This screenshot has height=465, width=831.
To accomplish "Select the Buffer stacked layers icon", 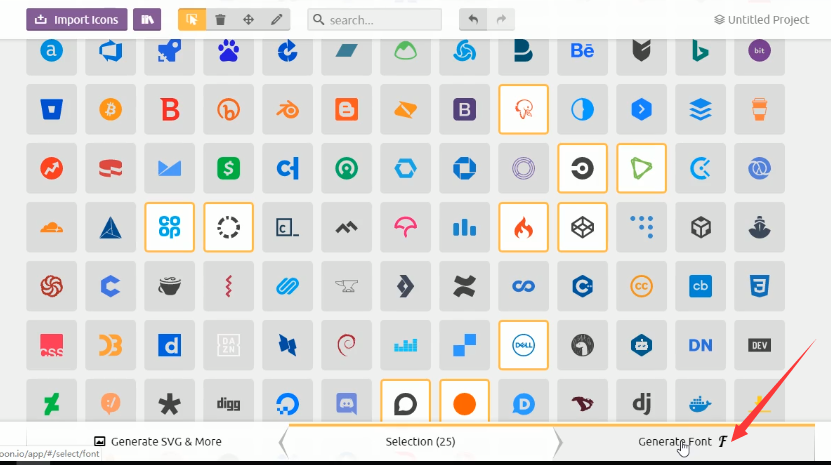I will pyautogui.click(x=701, y=110).
